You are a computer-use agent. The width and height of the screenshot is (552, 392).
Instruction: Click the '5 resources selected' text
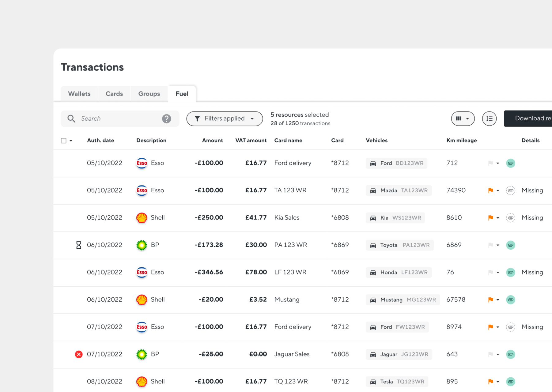click(x=300, y=115)
